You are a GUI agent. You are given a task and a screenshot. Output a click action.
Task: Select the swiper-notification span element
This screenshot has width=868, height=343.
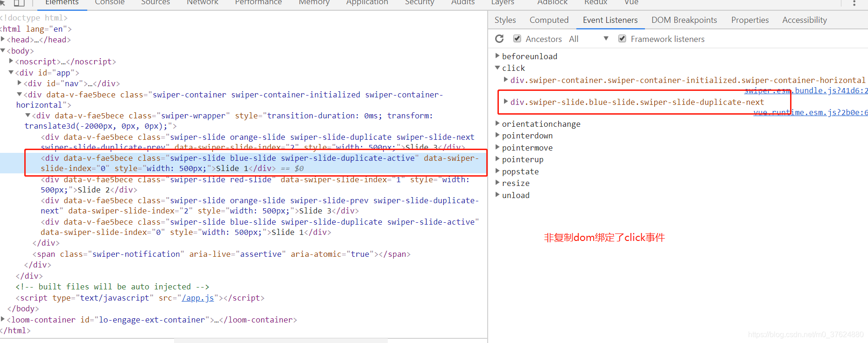221,254
